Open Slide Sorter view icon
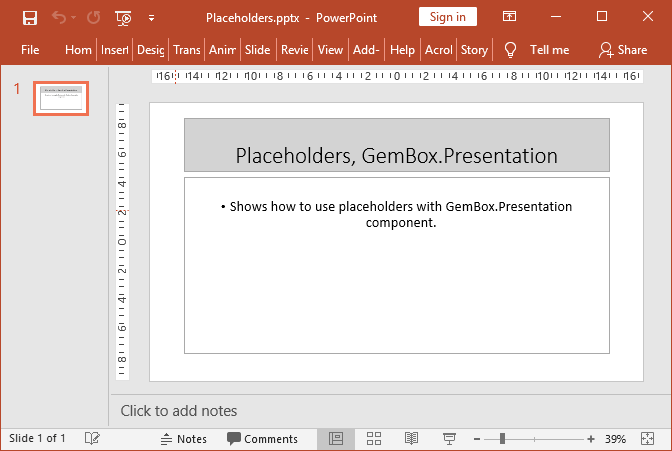This screenshot has height=451, width=672. point(374,439)
